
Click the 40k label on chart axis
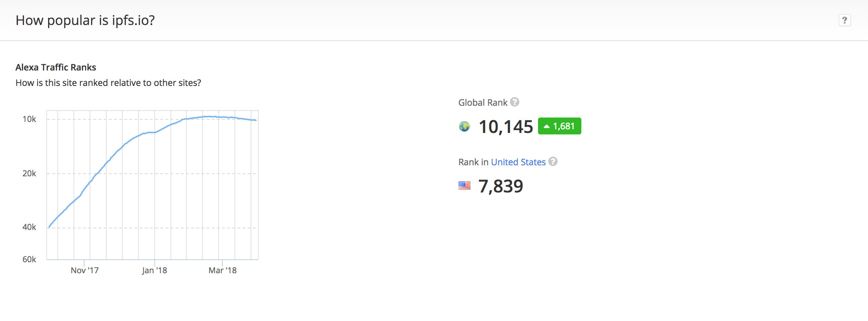[29, 227]
